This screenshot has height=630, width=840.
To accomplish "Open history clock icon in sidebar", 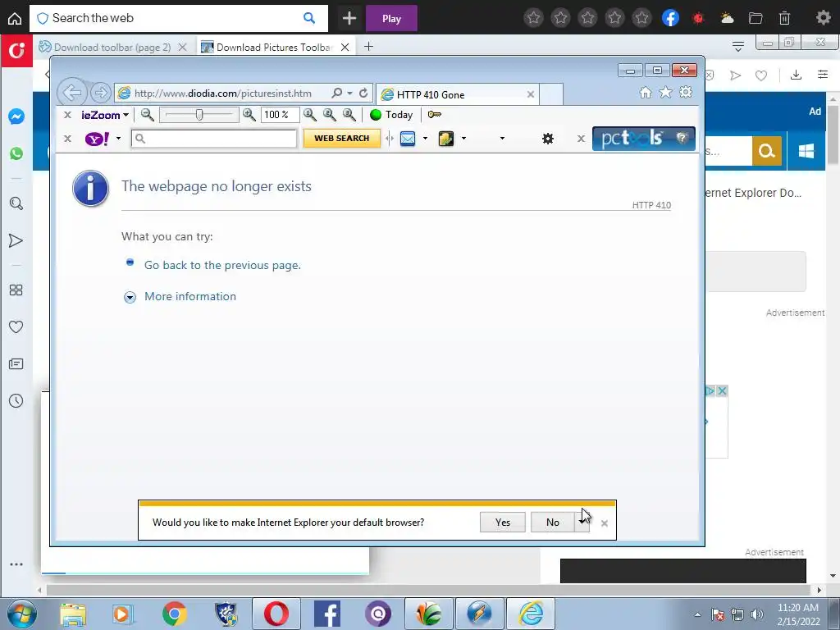I will (x=16, y=400).
